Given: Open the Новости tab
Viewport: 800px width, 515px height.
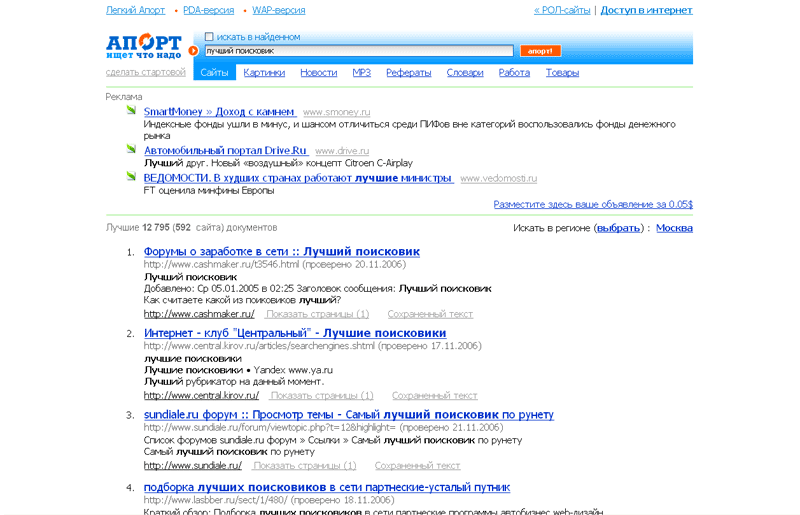Looking at the screenshot, I should (x=318, y=72).
